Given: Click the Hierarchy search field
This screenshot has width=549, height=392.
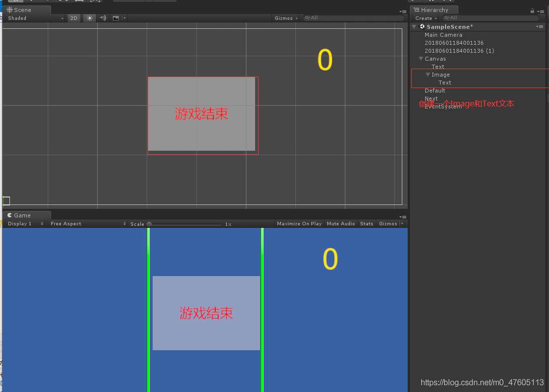Looking at the screenshot, I should [x=490, y=18].
